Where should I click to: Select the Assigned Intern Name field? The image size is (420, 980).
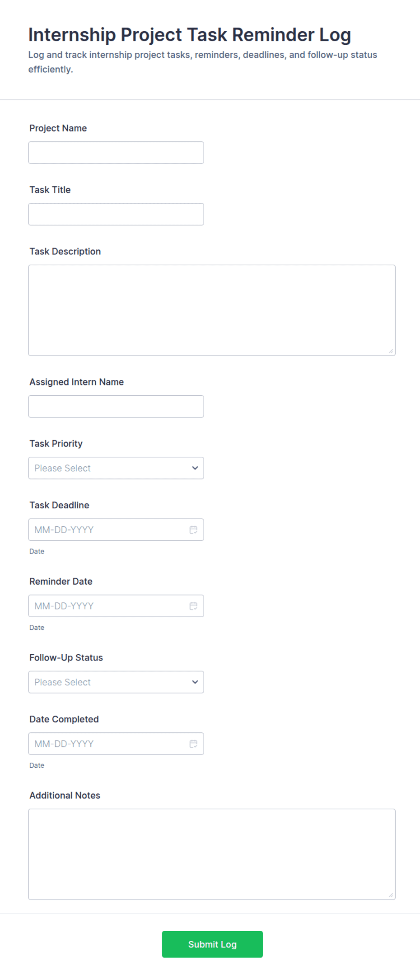[116, 407]
